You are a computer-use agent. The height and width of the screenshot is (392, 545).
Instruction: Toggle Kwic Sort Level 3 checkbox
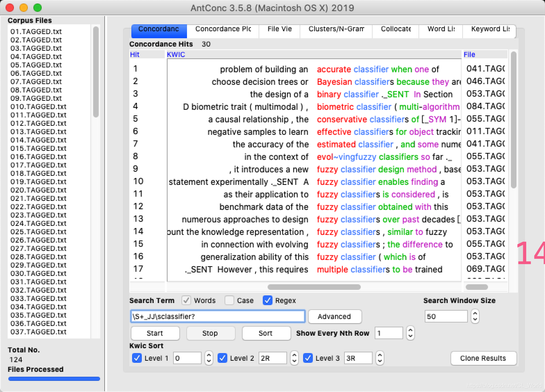(x=308, y=358)
